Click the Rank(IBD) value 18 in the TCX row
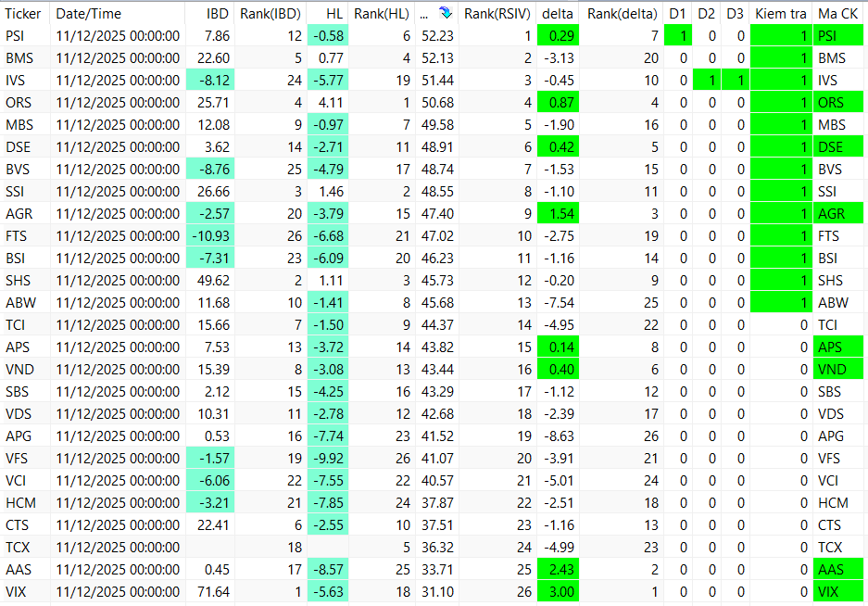The width and height of the screenshot is (868, 606). tap(295, 548)
